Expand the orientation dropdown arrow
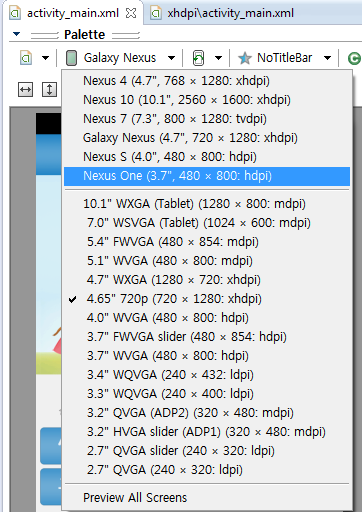The image size is (362, 512). point(218,58)
